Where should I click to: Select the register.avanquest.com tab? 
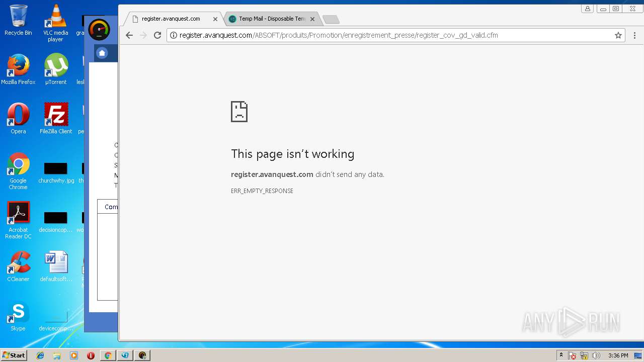tap(171, 19)
